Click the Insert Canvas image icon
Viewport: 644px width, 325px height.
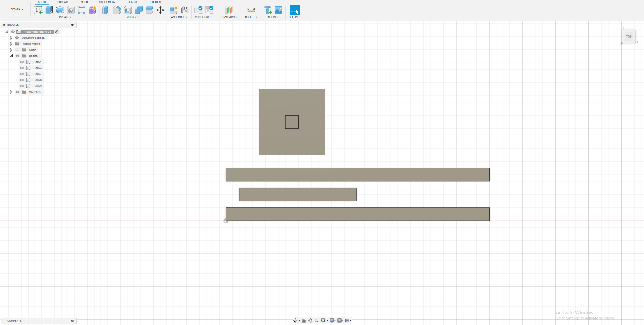tap(279, 10)
